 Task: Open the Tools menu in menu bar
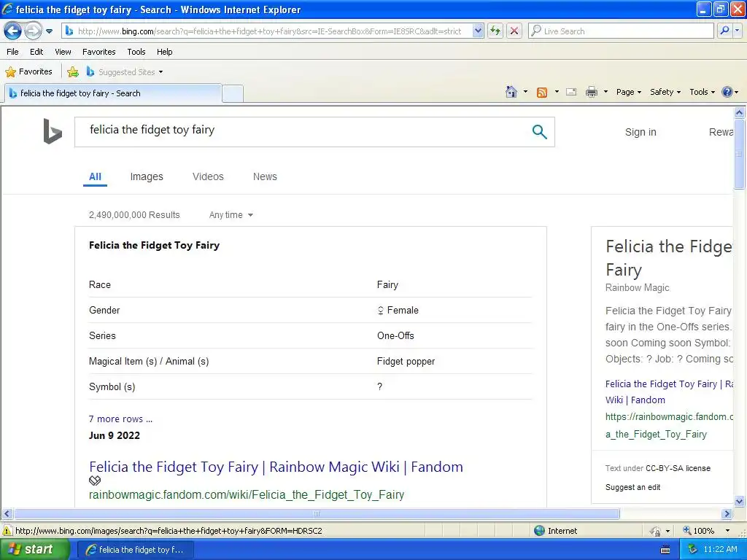(136, 52)
